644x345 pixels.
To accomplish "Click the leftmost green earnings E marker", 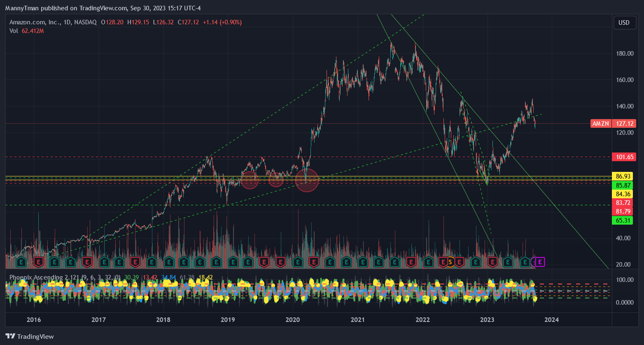I will click(22, 261).
